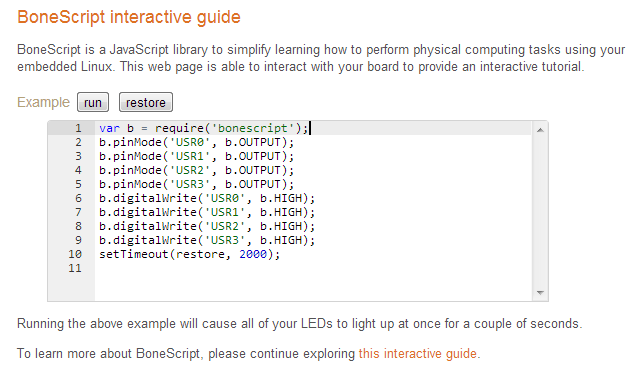This screenshot has width=640, height=372.
Task: Click the 'BoneScript interactive guide' heading
Action: (129, 17)
